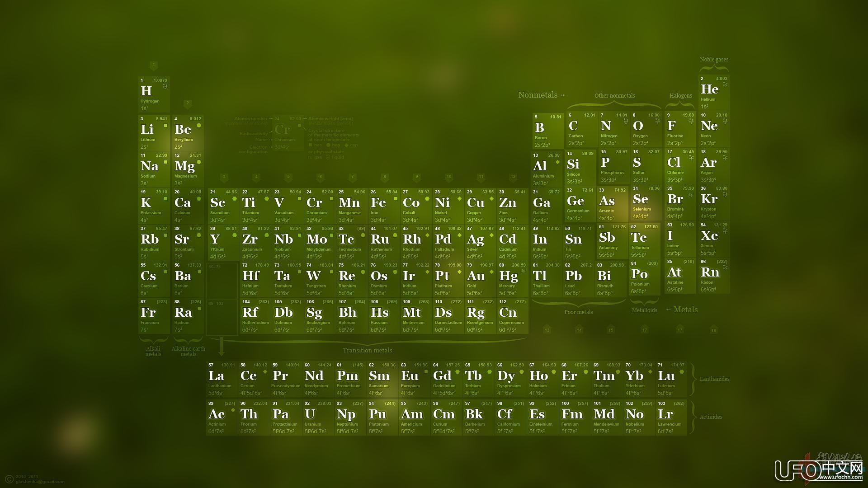This screenshot has width=868, height=488.
Task: Click the Lanthanides label
Action: pyautogui.click(x=714, y=379)
